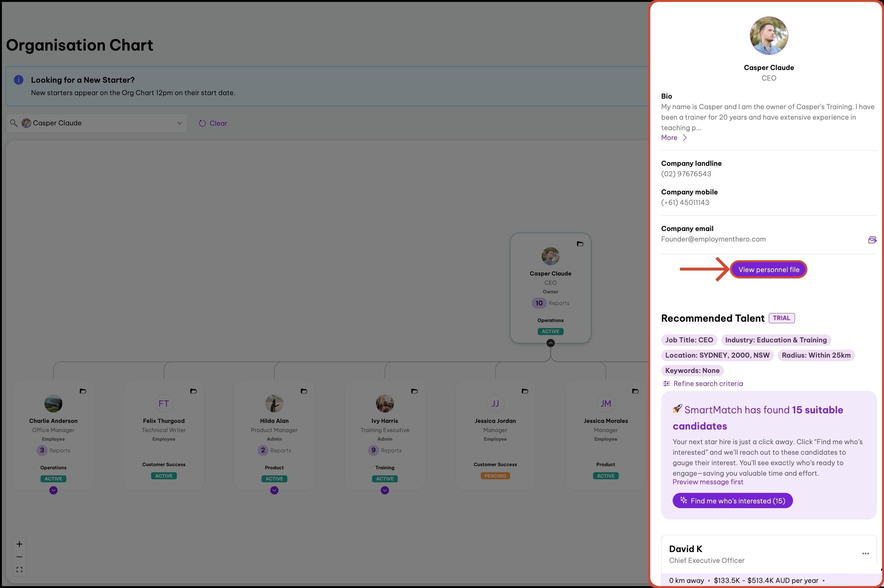Click the fit-to-screen icon
The image size is (884, 588).
click(x=19, y=570)
